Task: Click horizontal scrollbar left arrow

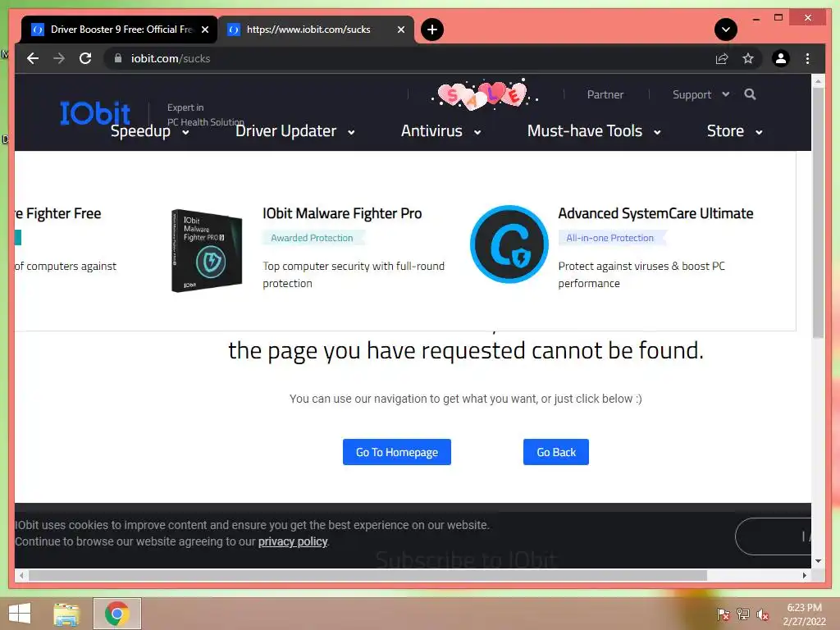Action: (21, 575)
